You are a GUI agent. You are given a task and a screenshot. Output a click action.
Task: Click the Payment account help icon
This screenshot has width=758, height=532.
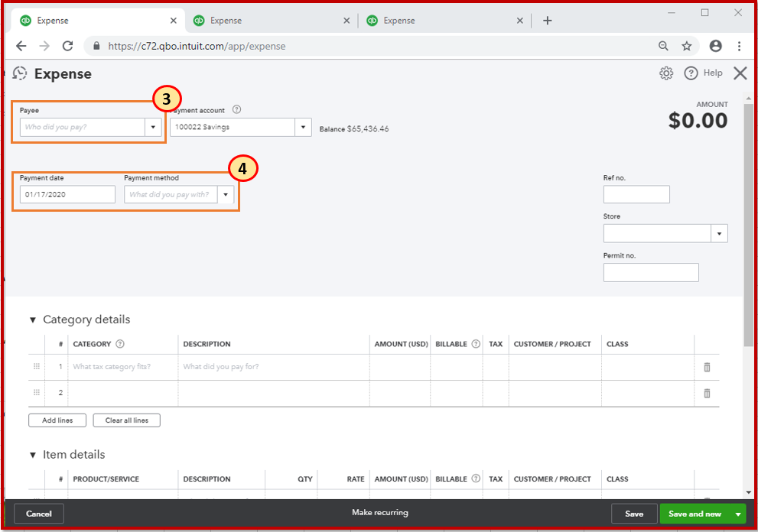(236, 109)
